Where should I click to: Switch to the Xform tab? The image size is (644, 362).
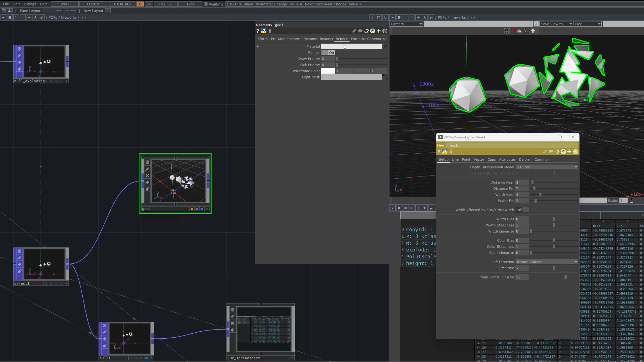click(x=262, y=39)
